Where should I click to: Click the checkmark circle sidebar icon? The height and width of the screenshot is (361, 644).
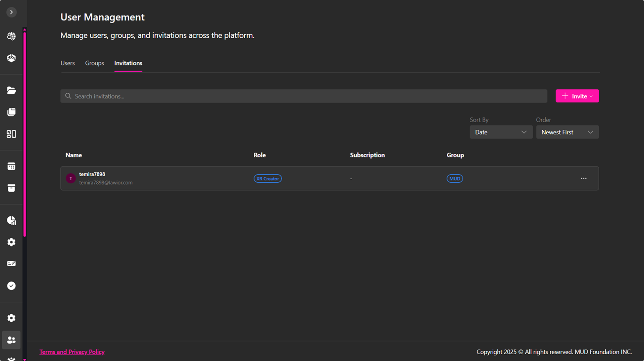[11, 286]
